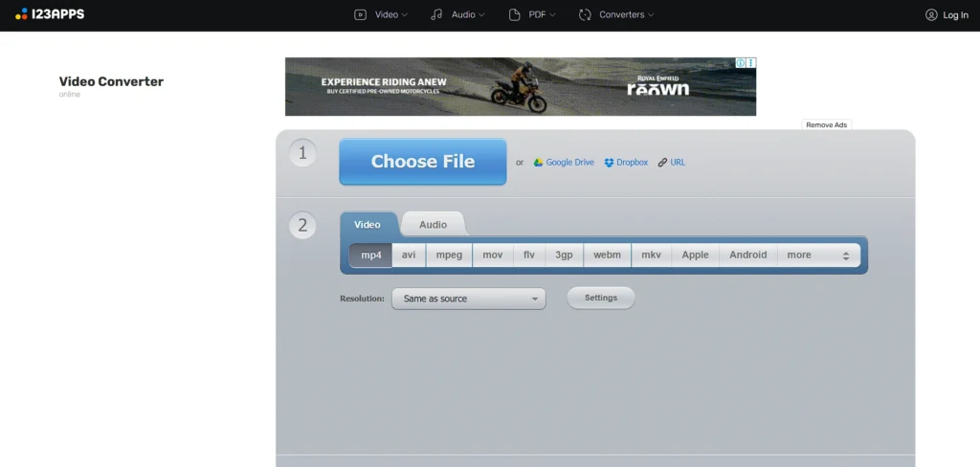Click the Video Converter heading

(x=111, y=81)
